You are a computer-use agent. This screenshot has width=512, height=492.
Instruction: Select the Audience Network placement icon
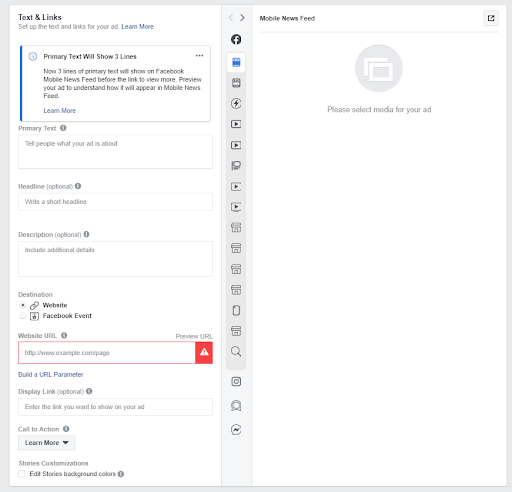[236, 405]
